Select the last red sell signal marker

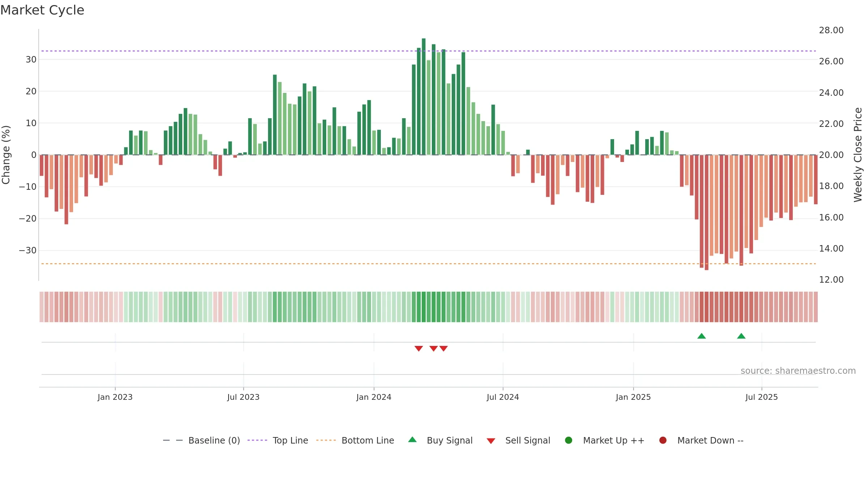point(444,348)
